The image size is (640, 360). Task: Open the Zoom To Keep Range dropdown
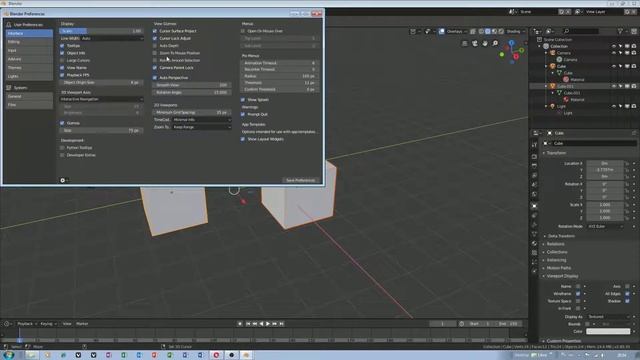pyautogui.click(x=201, y=127)
